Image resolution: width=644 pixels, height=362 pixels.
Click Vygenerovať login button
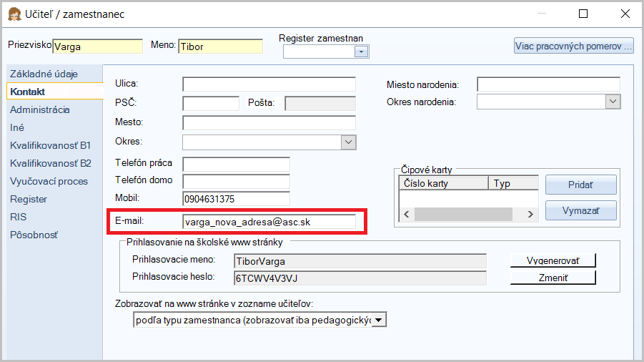[553, 261]
